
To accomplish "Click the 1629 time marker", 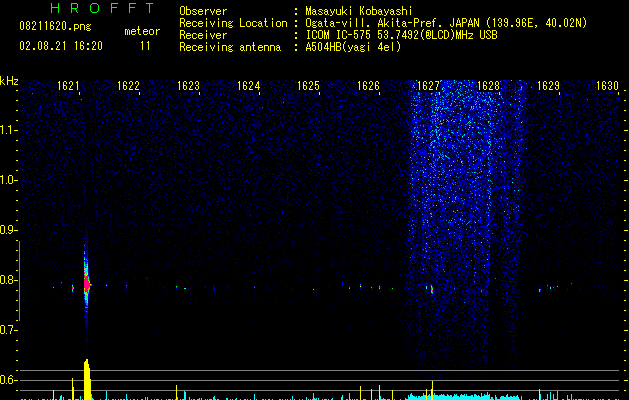I will point(548,86).
